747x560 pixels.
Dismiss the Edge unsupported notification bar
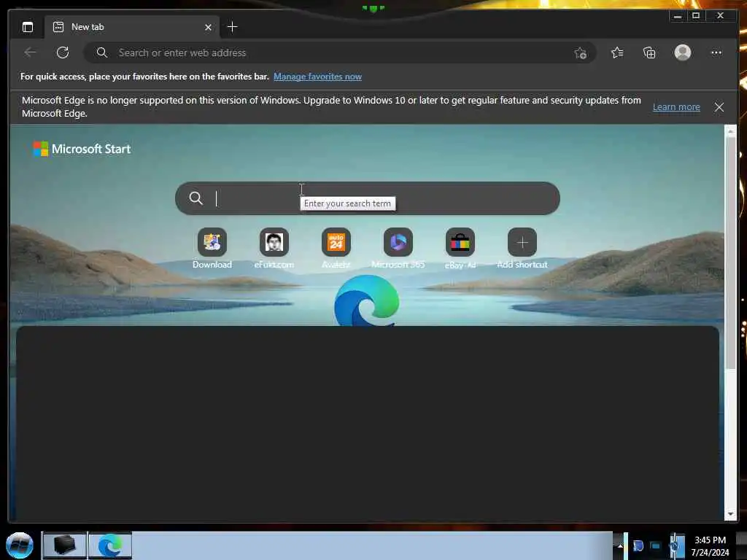[719, 107]
